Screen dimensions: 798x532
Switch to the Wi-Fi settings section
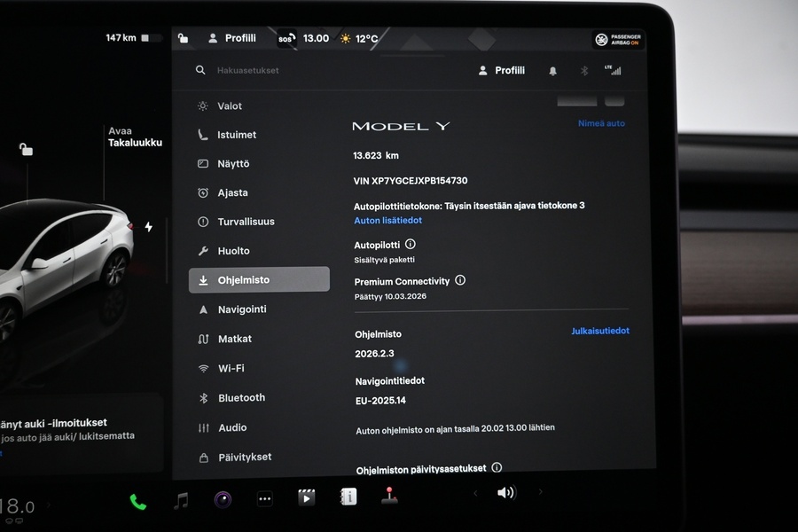coord(232,368)
